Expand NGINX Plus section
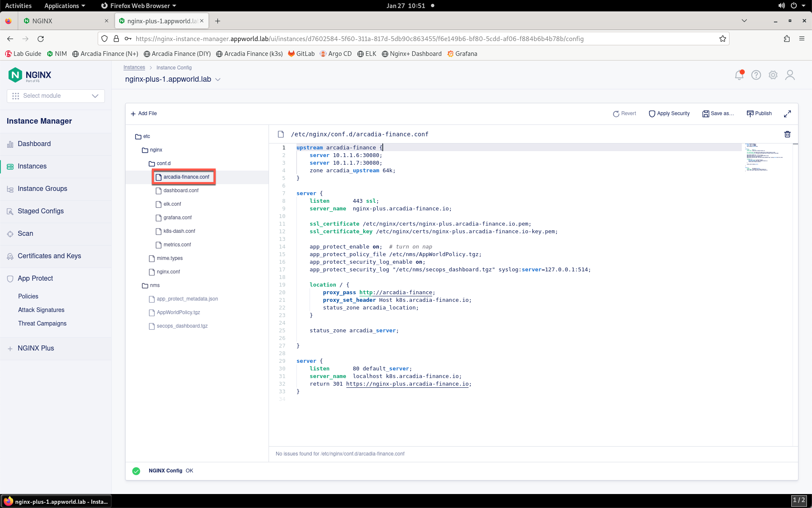This screenshot has width=812, height=508. [x=56, y=348]
